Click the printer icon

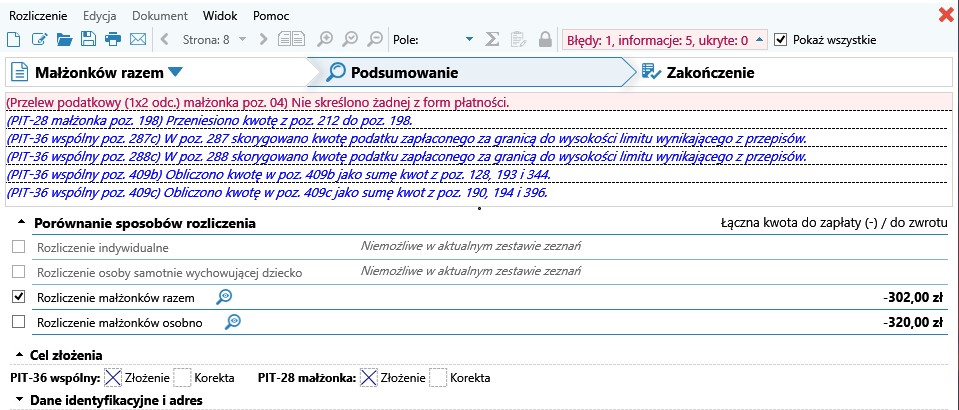point(113,40)
